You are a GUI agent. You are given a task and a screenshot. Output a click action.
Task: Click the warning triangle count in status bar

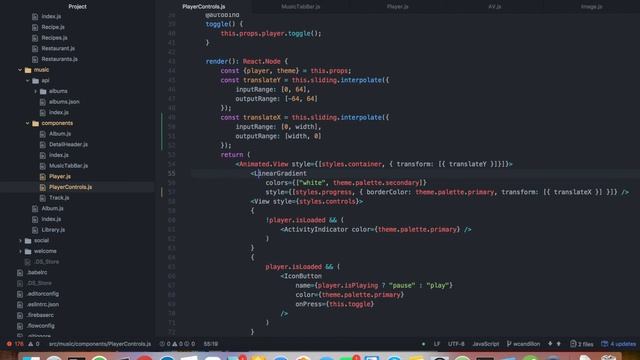(x=34, y=344)
